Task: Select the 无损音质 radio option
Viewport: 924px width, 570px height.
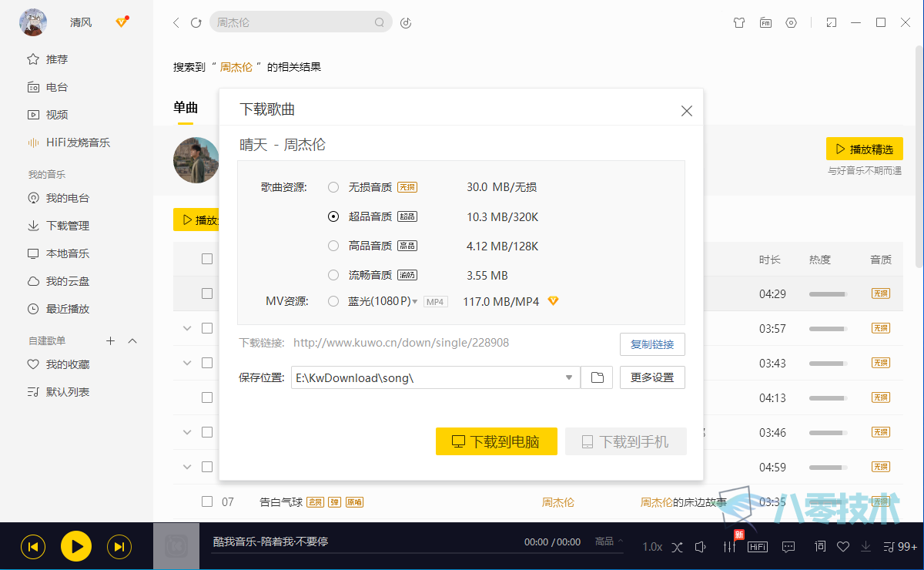Action: (333, 187)
